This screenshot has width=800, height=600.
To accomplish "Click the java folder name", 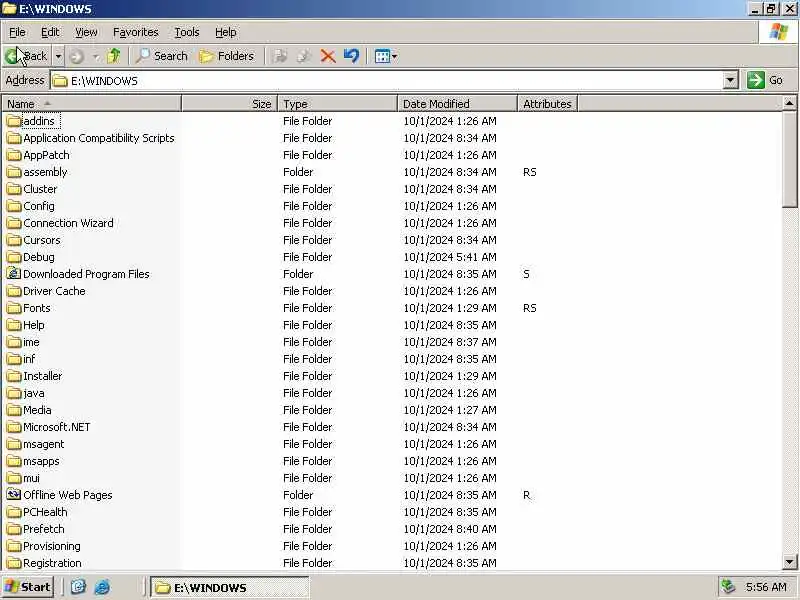I will [x=34, y=393].
